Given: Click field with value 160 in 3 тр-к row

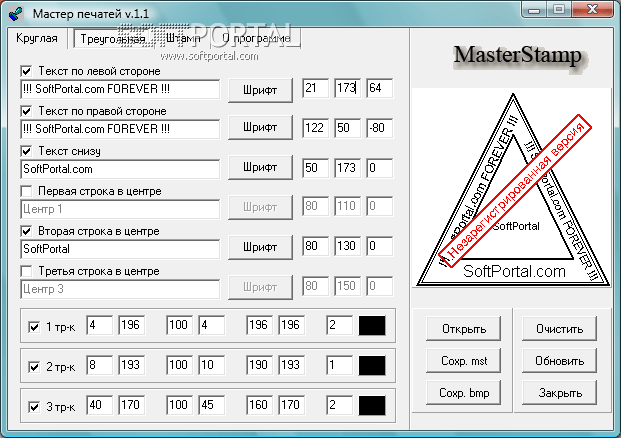Looking at the screenshot, I should [x=259, y=406].
